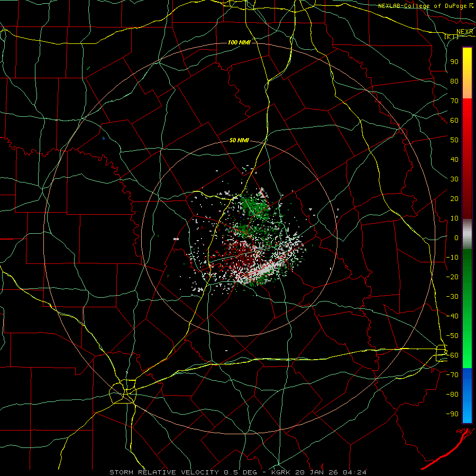Click the NEXR label above the color scale
Viewport: 476px width, 476px height.
[x=465, y=32]
